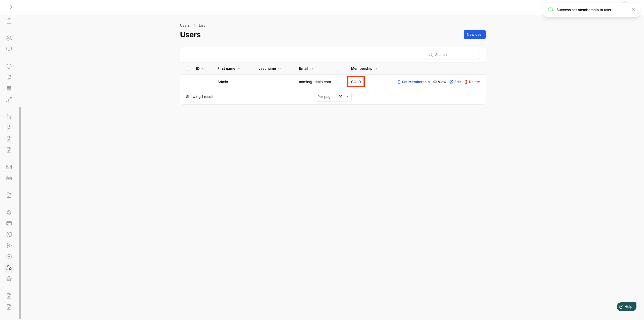Open the globe sidebar icon
Image resolution: width=644 pixels, height=320 pixels.
9,279
